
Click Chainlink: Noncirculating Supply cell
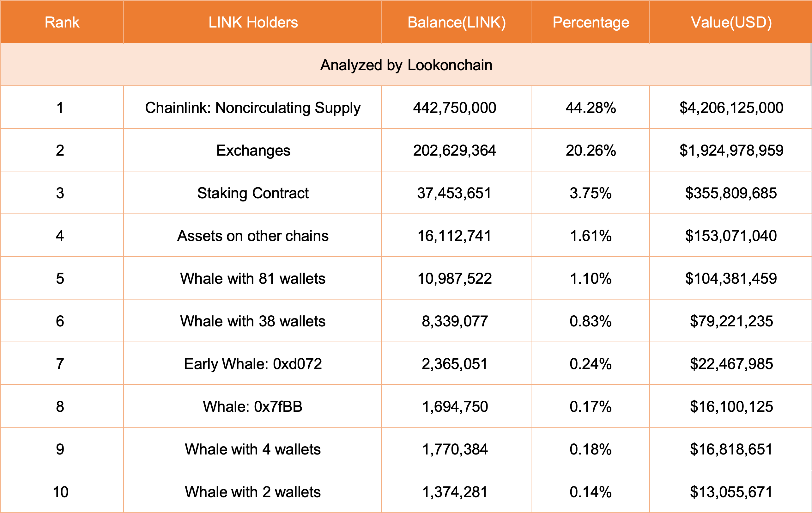(252, 108)
